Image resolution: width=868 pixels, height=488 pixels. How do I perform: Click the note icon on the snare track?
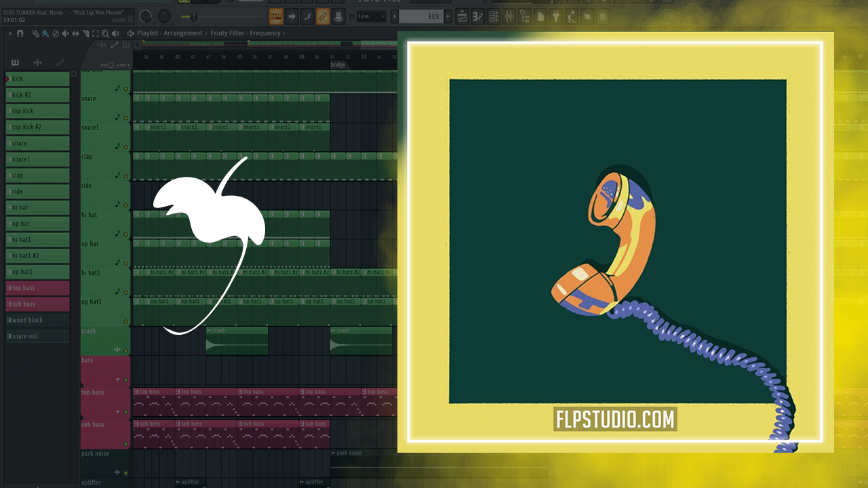pos(117,117)
